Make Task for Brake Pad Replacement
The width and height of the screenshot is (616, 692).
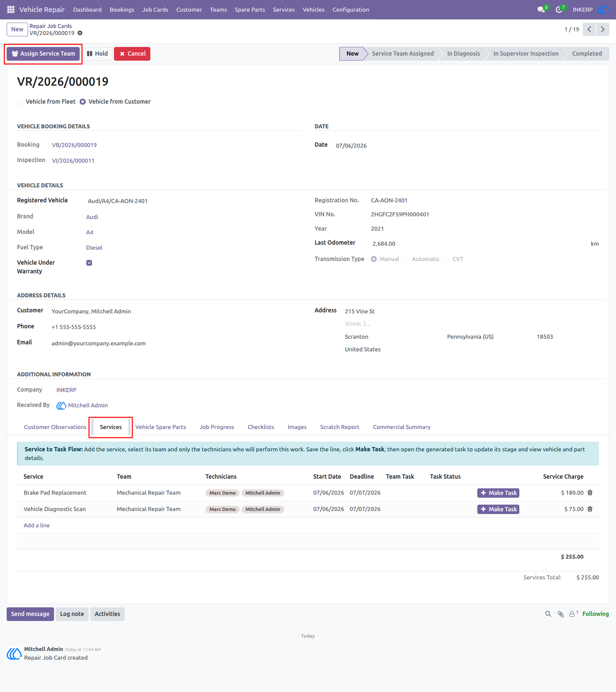point(498,493)
